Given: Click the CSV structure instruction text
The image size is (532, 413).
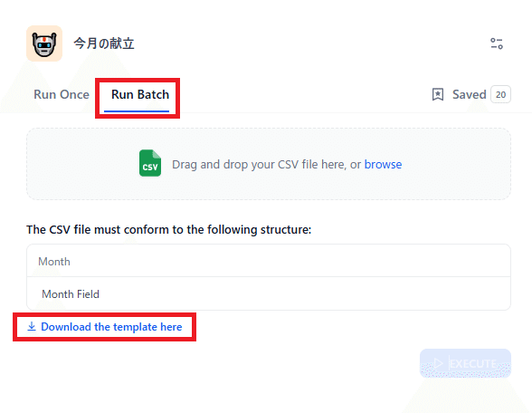Looking at the screenshot, I should [169, 230].
